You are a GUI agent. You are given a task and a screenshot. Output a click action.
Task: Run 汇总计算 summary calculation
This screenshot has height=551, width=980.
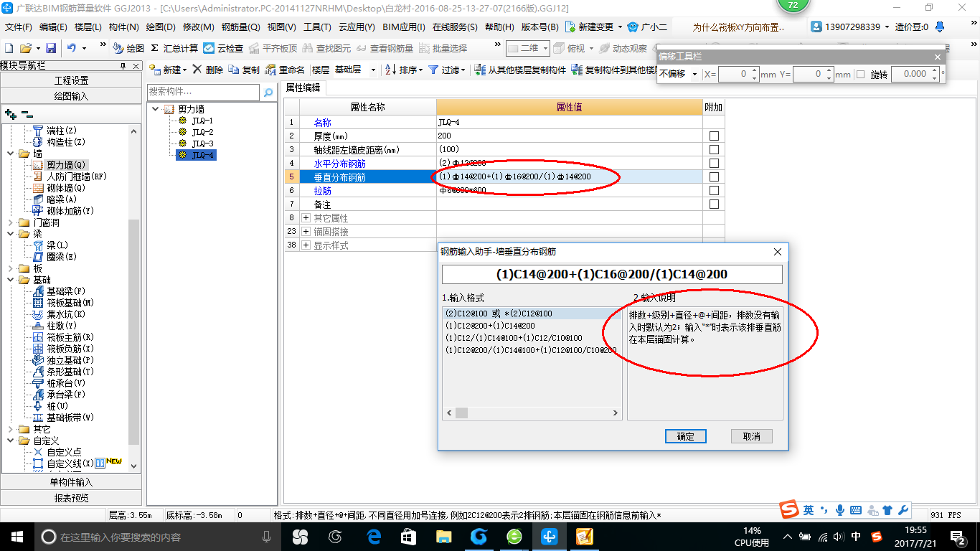pos(174,48)
